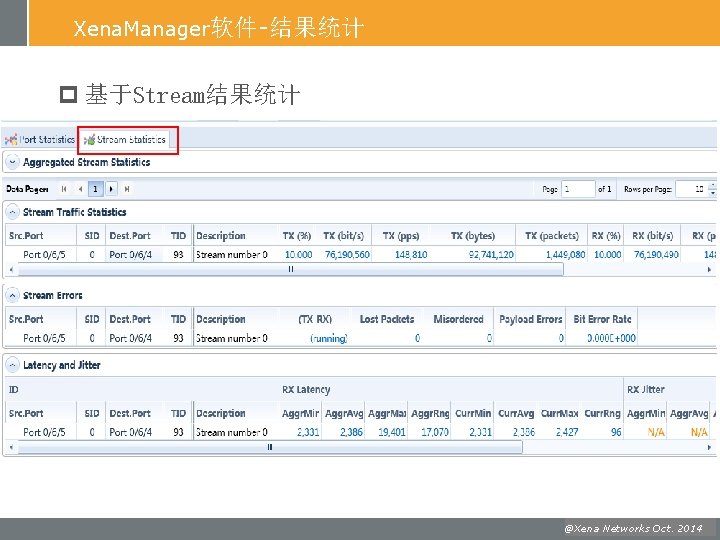This screenshot has height=540, width=720.
Task: Select data page 1 button
Action: point(96,189)
